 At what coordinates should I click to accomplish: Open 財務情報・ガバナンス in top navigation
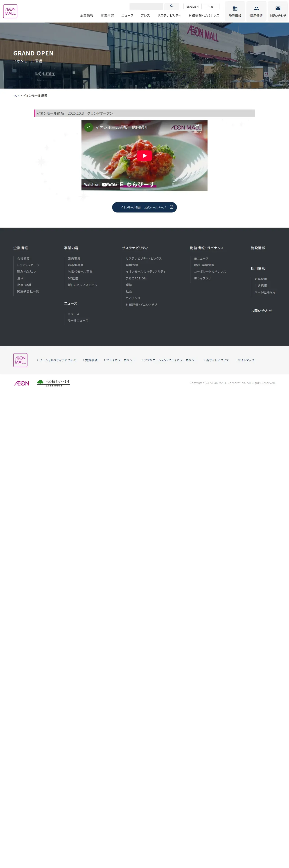(x=204, y=16)
